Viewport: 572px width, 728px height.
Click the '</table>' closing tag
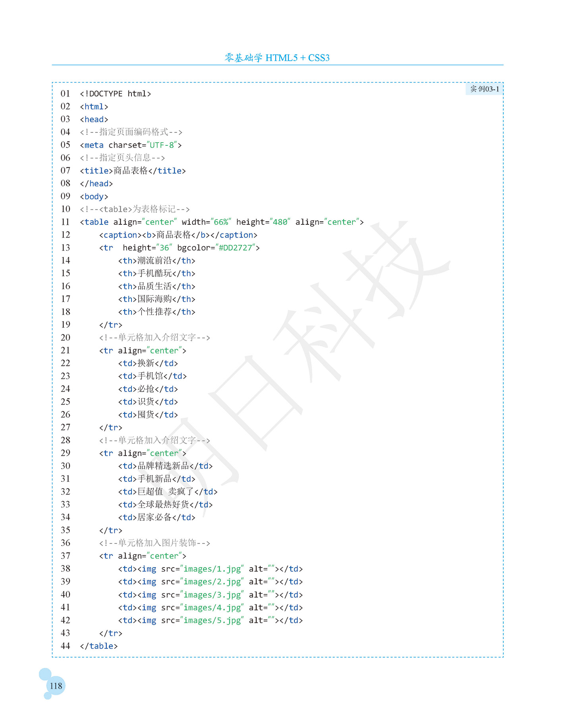click(x=99, y=646)
